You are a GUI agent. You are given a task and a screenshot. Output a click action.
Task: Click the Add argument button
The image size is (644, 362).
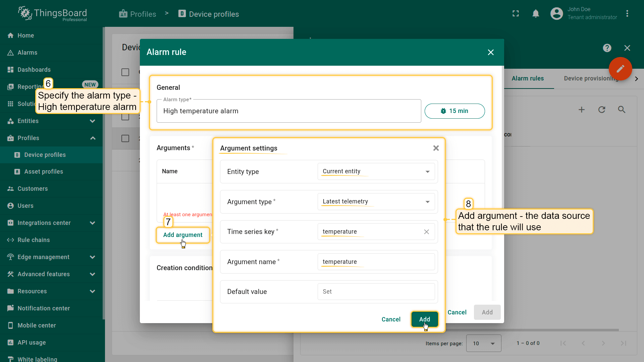(x=183, y=235)
